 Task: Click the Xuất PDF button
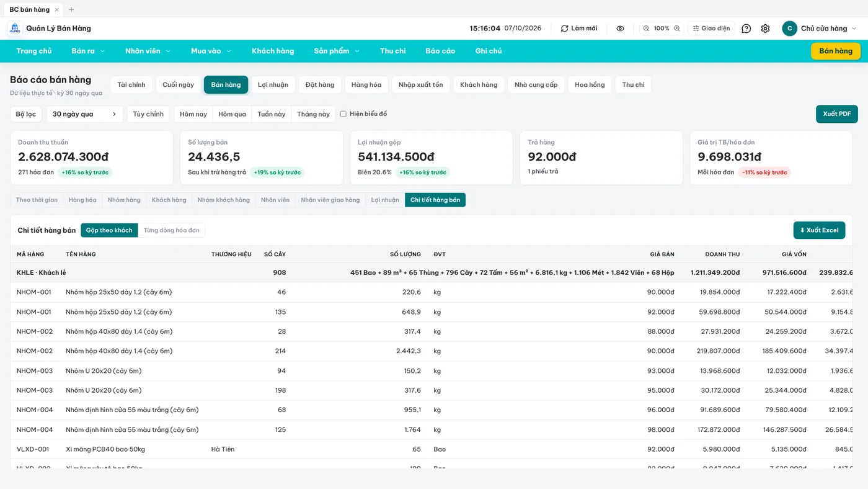pyautogui.click(x=837, y=114)
